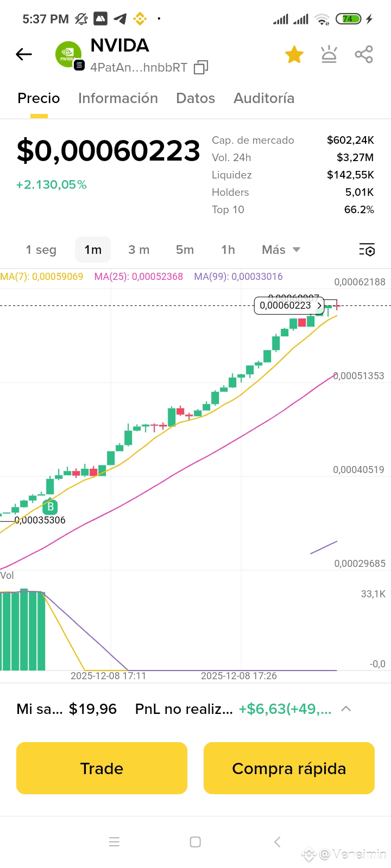Tap the green B buy marker
The image size is (391, 868).
coord(50,507)
